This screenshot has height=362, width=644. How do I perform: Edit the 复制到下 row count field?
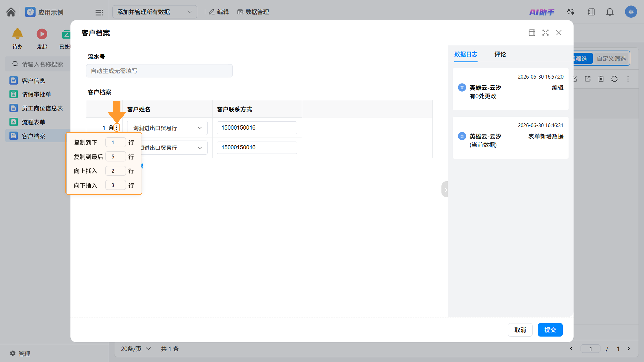(x=116, y=142)
